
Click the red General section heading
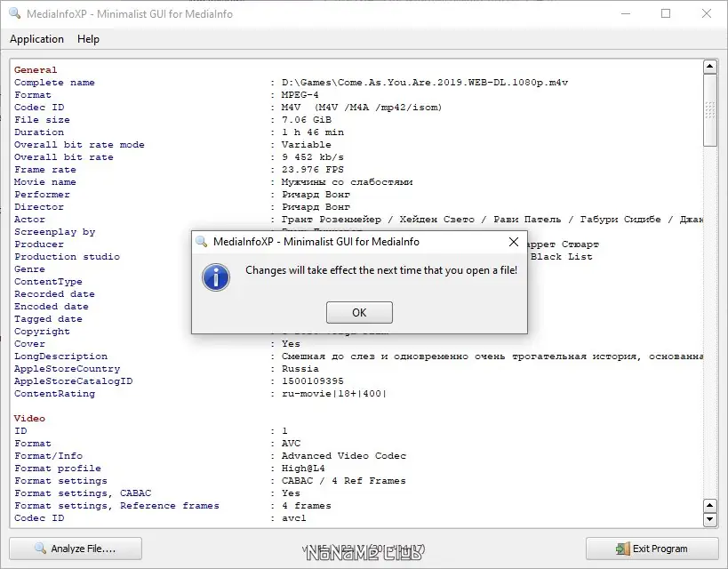36,69
